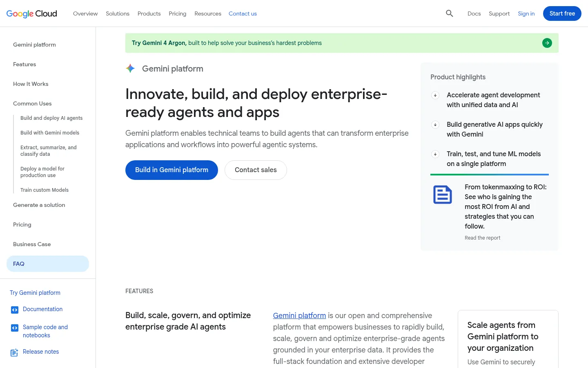Open the Solutions menu

point(118,13)
